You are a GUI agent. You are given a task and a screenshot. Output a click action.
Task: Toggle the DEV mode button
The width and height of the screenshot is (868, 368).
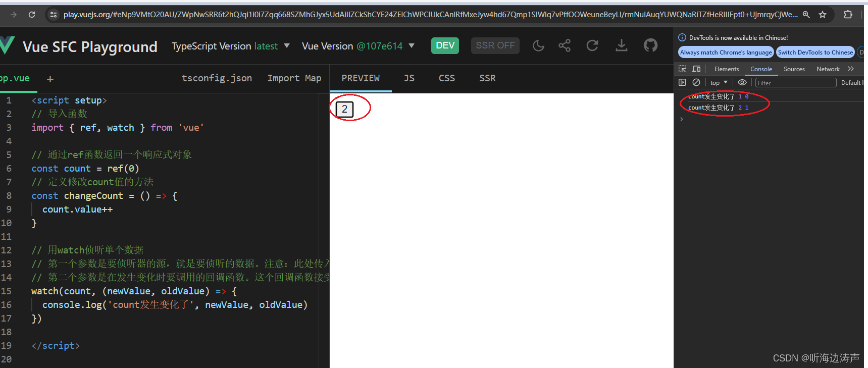tap(445, 45)
